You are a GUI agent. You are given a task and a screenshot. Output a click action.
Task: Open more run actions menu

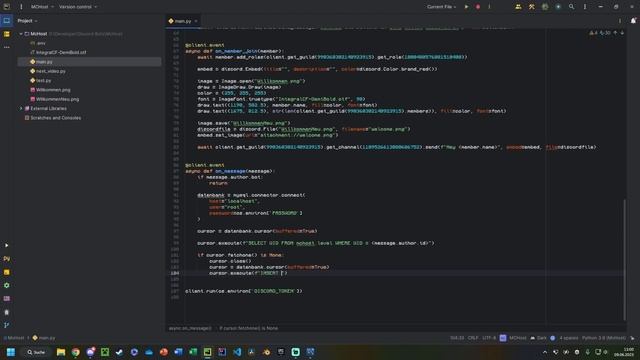[x=489, y=7]
